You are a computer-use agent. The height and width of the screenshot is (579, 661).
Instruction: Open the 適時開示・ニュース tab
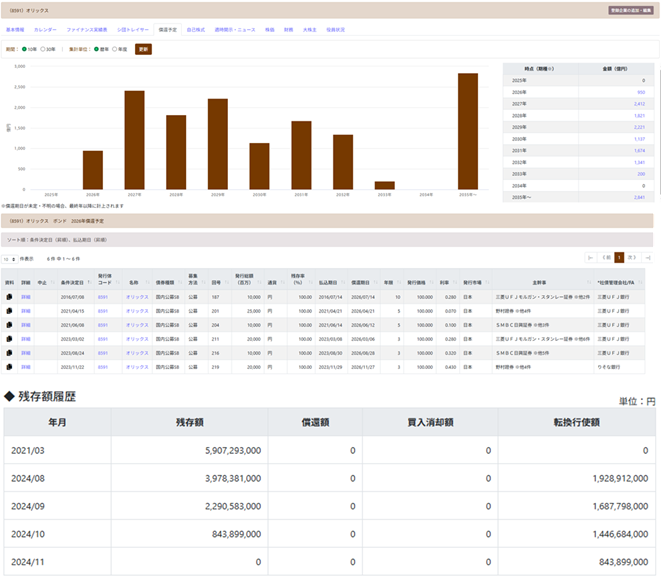coord(235,30)
